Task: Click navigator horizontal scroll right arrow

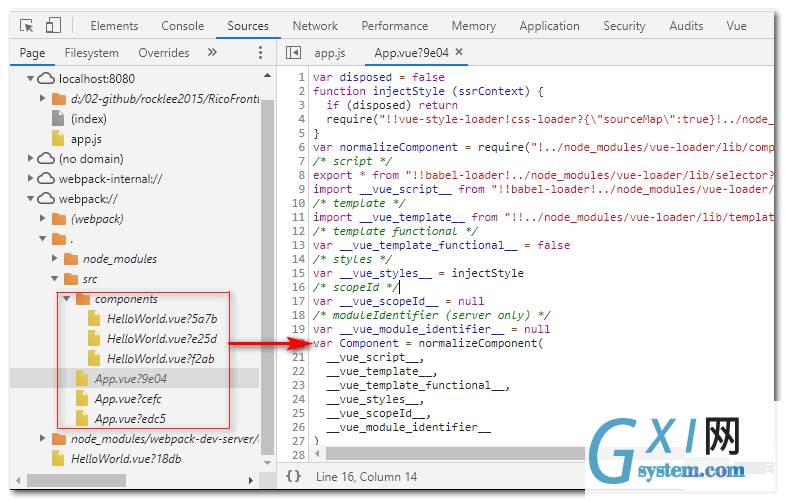Action: pyautogui.click(x=251, y=480)
